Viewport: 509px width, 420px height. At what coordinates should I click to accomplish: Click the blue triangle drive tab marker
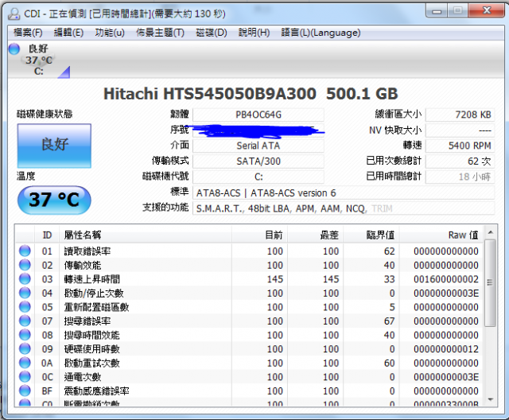coord(64,72)
